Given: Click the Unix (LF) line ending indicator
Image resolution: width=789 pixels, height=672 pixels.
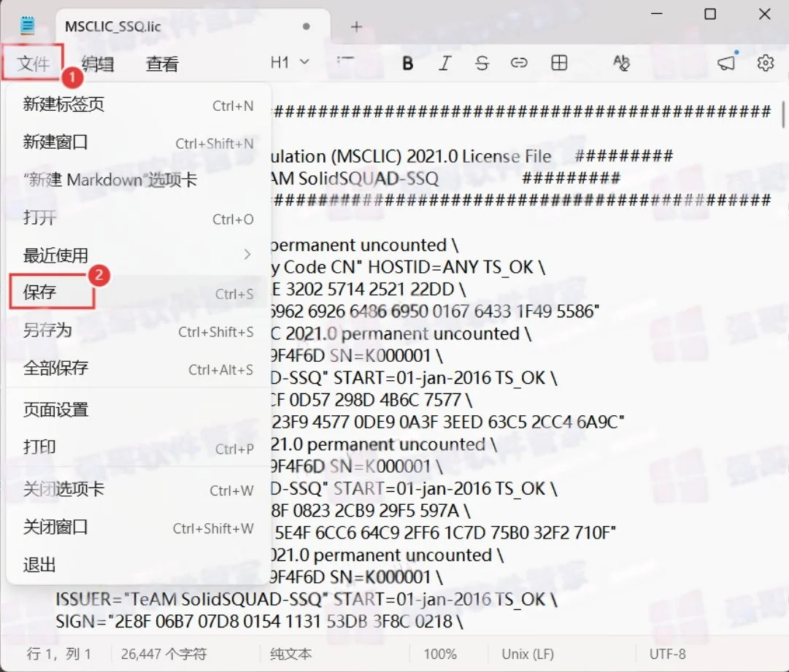Looking at the screenshot, I should 528,654.
